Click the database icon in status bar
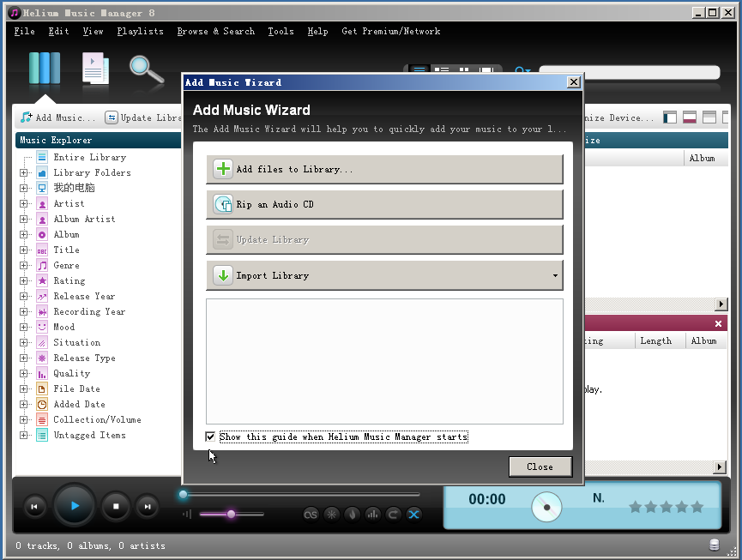The width and height of the screenshot is (742, 560). (714, 545)
